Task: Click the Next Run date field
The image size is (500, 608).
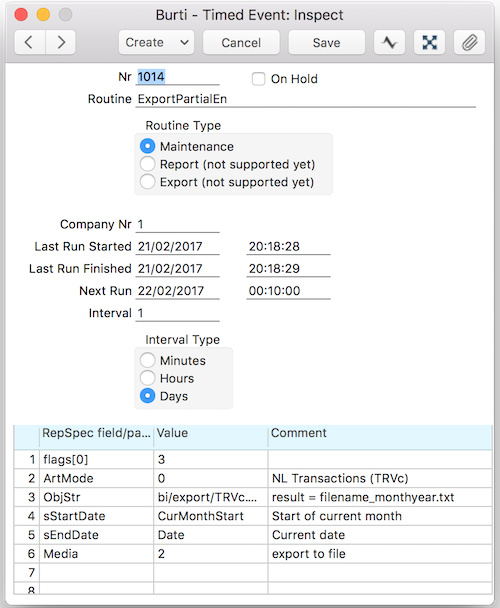Action: [177, 291]
